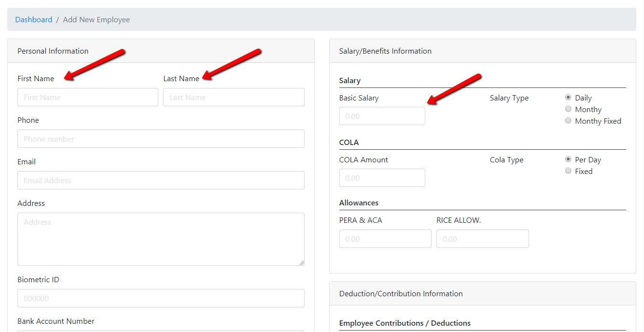The height and width of the screenshot is (332, 644).
Task: Select the Daily salary type
Action: [x=568, y=97]
